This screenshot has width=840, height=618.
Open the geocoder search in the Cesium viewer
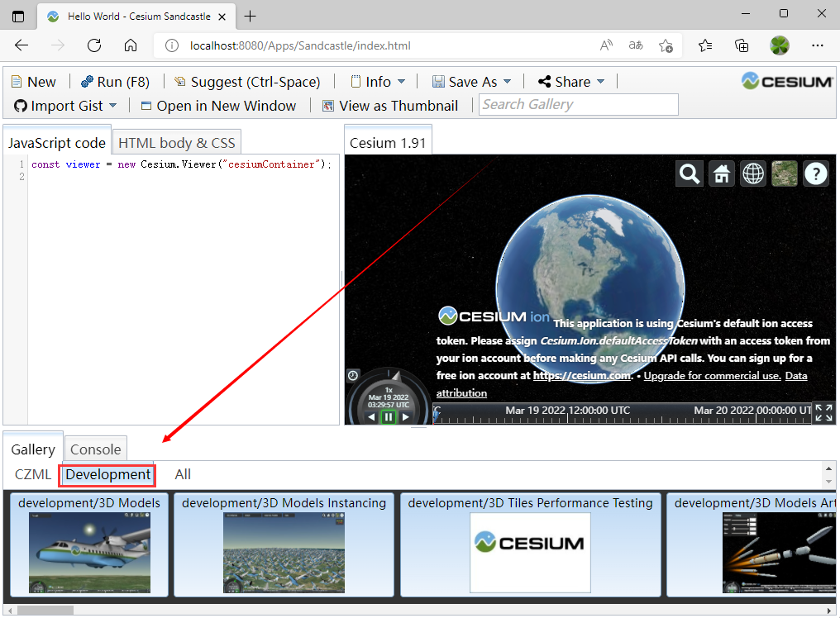[x=689, y=174]
